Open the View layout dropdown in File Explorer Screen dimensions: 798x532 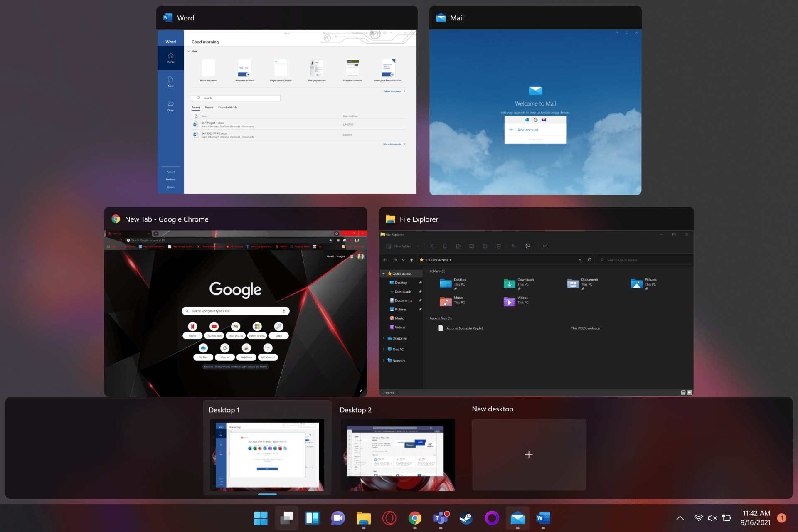pyautogui.click(x=529, y=246)
